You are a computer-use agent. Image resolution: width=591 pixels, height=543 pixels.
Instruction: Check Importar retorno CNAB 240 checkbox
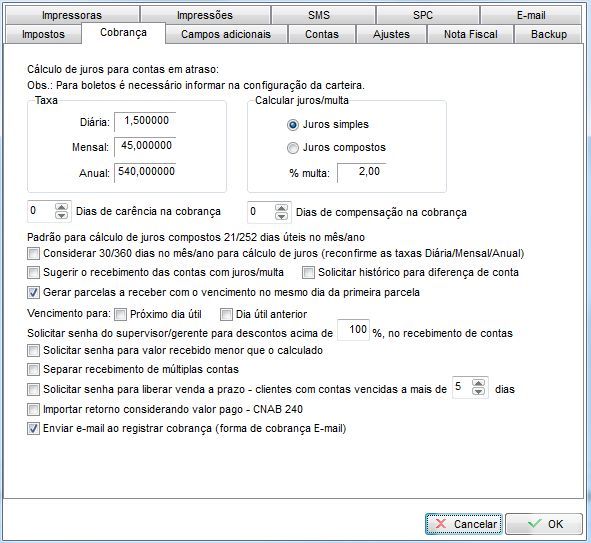33,409
